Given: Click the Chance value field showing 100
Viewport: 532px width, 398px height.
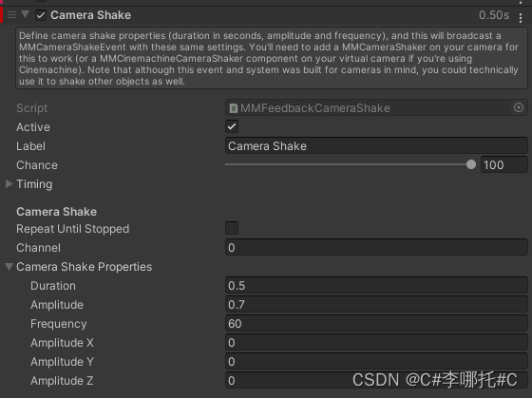Looking at the screenshot, I should click(504, 165).
